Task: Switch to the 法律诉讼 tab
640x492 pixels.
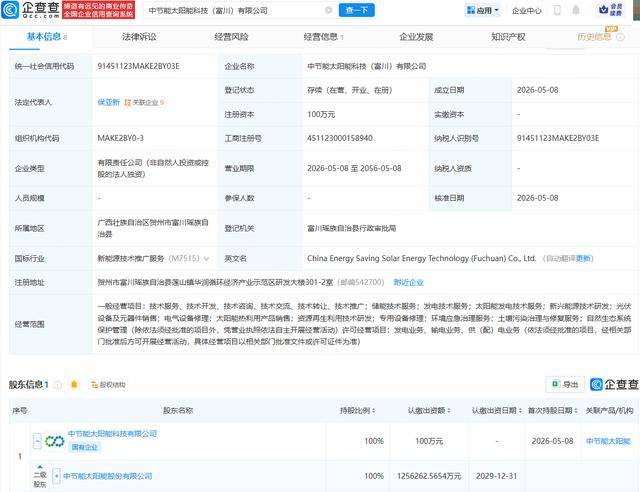Action: point(139,37)
